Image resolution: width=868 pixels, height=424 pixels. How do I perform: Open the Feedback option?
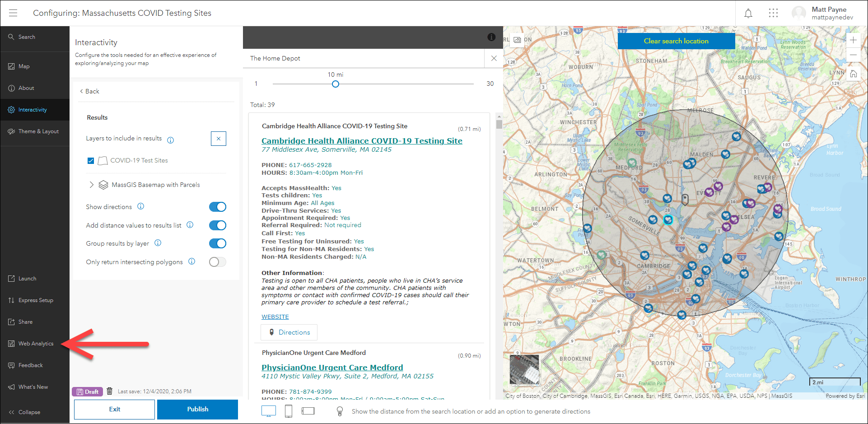35,365
